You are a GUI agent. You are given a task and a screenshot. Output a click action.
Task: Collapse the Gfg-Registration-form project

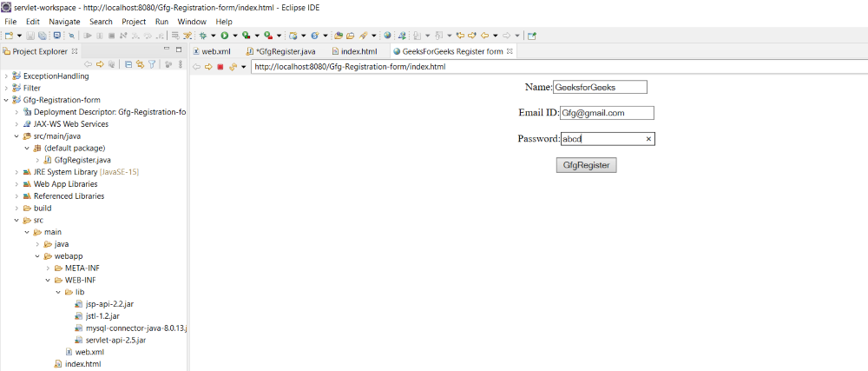6,100
